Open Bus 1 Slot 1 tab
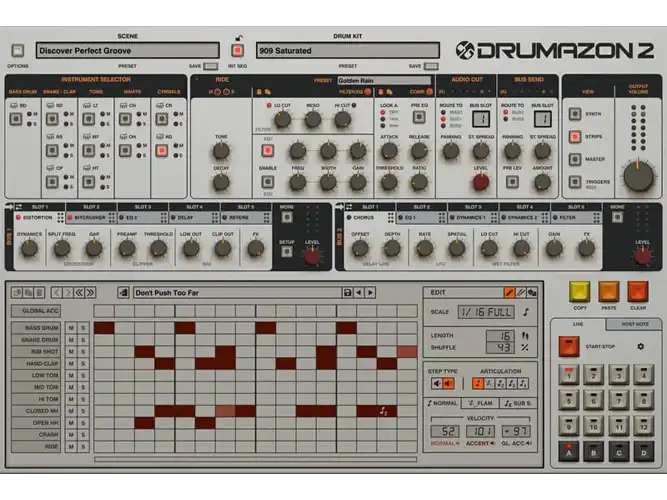The width and height of the screenshot is (667, 500). coord(40,207)
